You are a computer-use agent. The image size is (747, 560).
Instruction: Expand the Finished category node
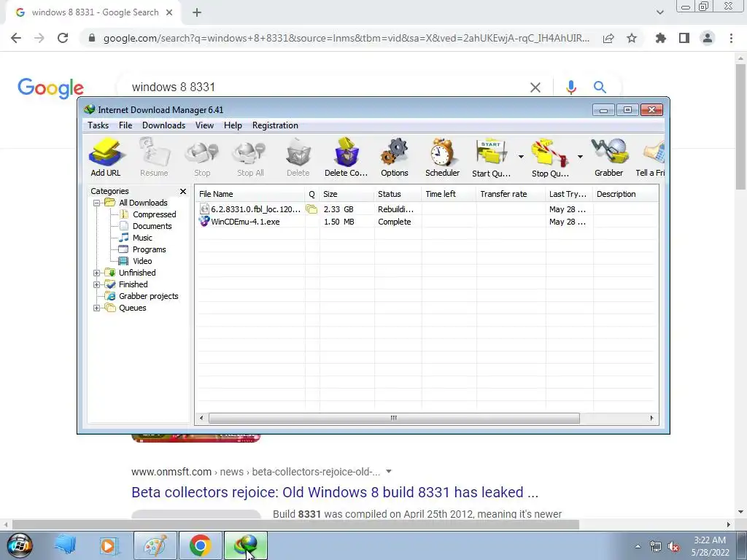pos(96,285)
